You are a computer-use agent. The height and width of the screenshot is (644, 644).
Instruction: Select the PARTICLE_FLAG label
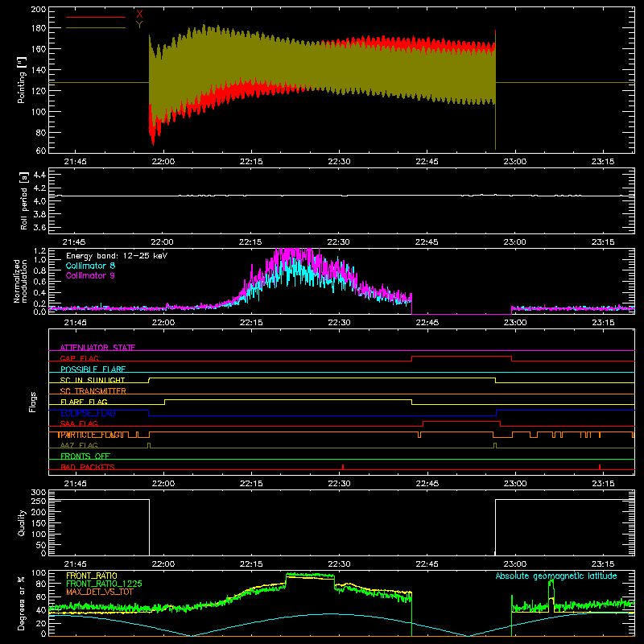[x=89, y=435]
